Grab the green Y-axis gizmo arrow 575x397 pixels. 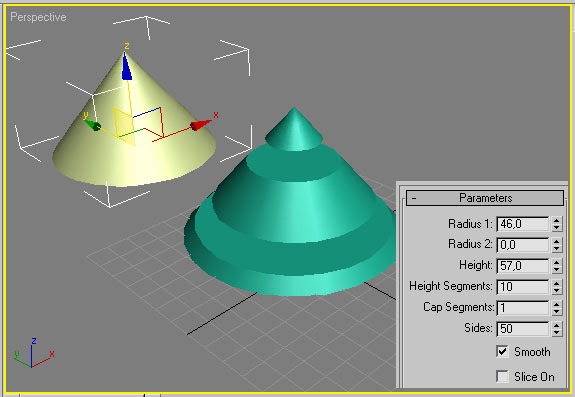(x=92, y=125)
